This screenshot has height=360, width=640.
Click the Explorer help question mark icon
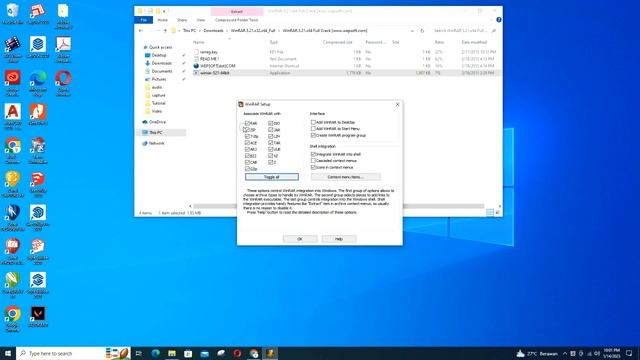point(498,20)
